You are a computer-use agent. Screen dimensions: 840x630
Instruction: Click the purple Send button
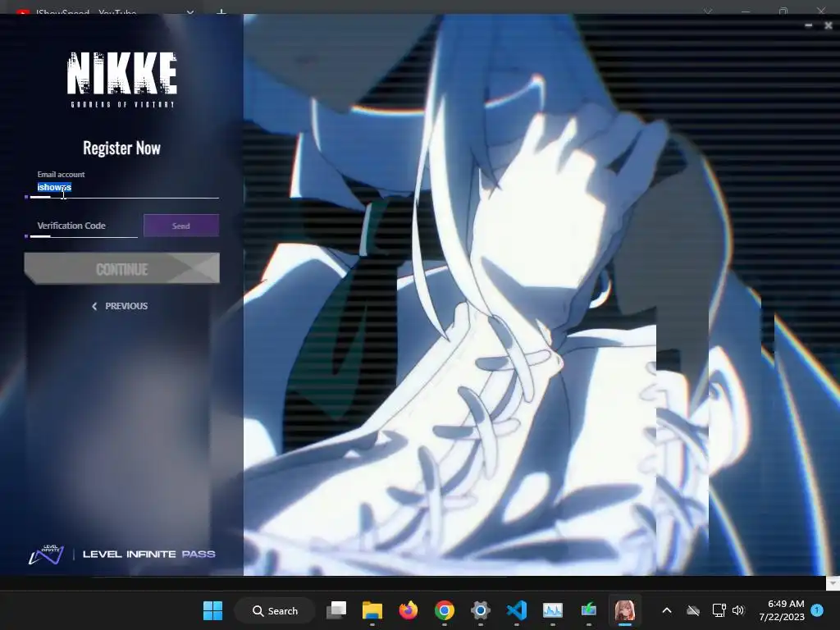point(181,226)
